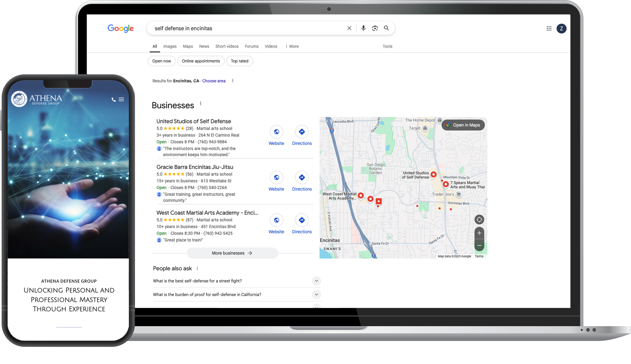
Task: Click the Choose area link
Action: pyautogui.click(x=214, y=81)
